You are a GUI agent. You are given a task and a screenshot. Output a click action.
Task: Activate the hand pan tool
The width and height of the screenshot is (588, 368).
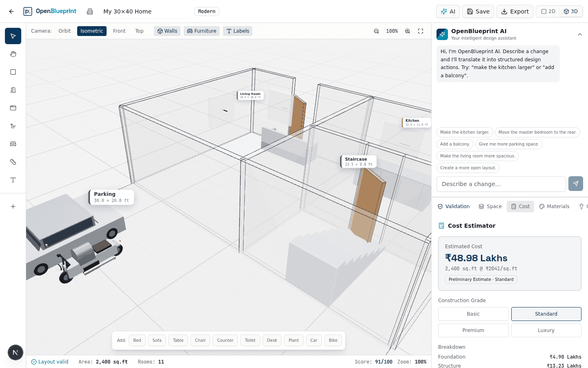(x=13, y=54)
